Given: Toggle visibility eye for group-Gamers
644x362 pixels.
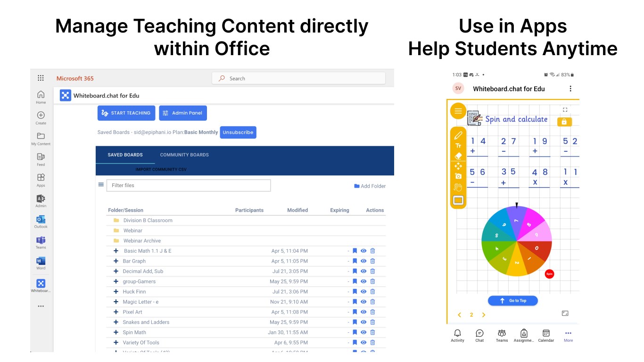Looking at the screenshot, I should click(x=363, y=281).
